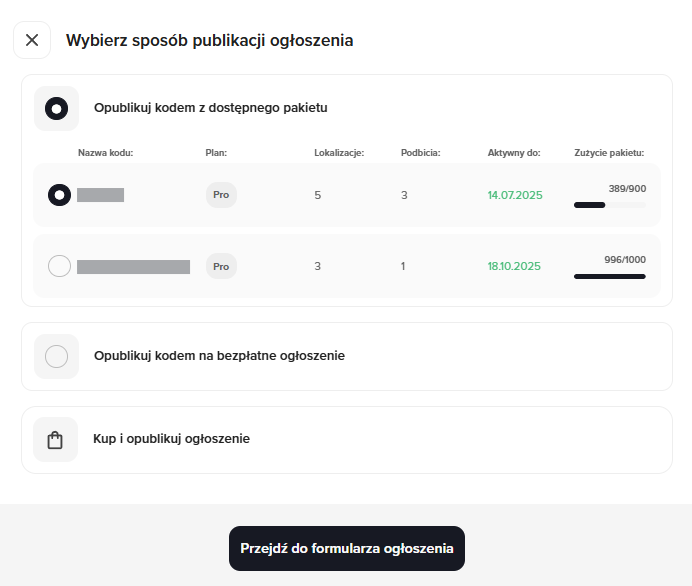This screenshot has height=586, width=692.
Task: Click the date 14.07.2025
Action: (515, 195)
